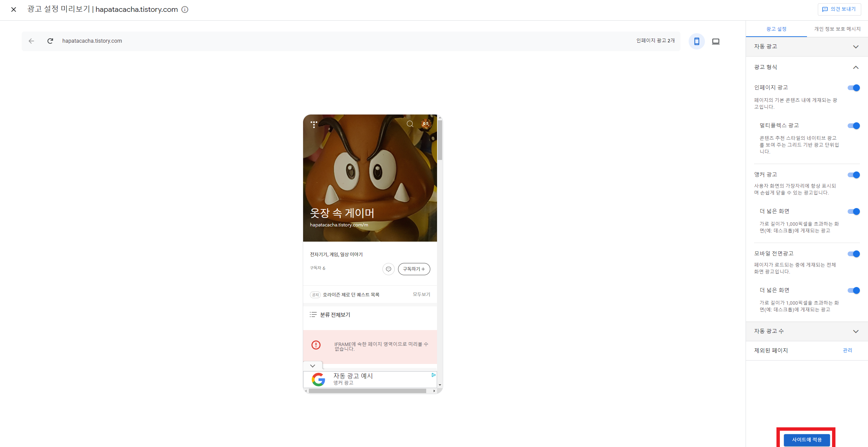Viewport: 868px width, 447px height.
Task: Toggle 더 넓은 화면 under 모바일 전면광고
Action: click(853, 290)
